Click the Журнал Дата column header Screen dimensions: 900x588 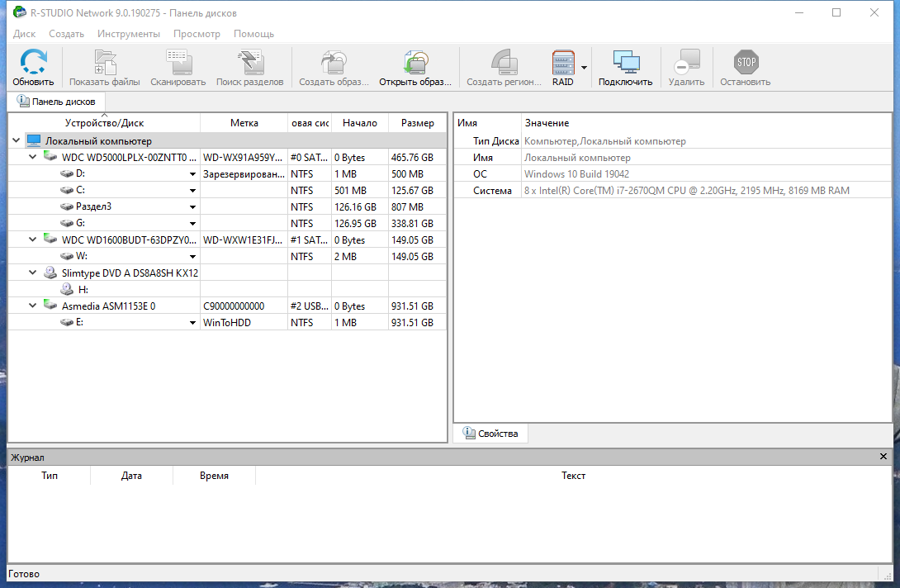pos(131,476)
